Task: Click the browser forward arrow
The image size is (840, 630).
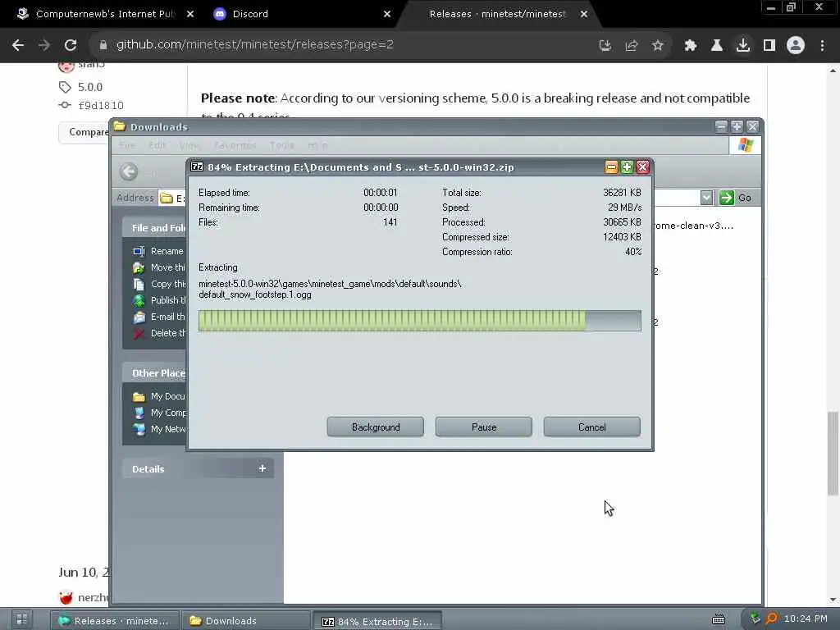Action: [44, 45]
